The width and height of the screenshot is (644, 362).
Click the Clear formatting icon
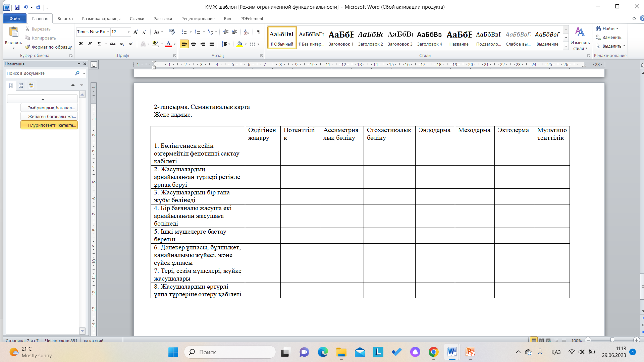click(x=172, y=32)
